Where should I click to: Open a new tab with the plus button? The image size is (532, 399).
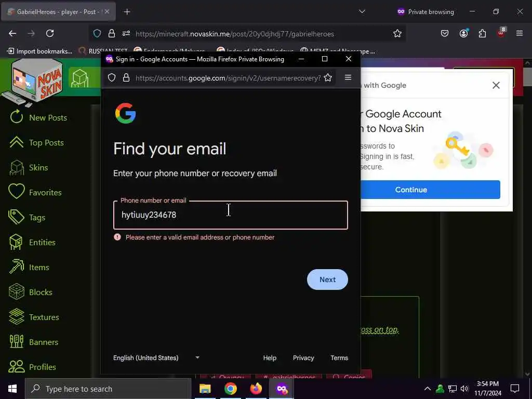(127, 12)
